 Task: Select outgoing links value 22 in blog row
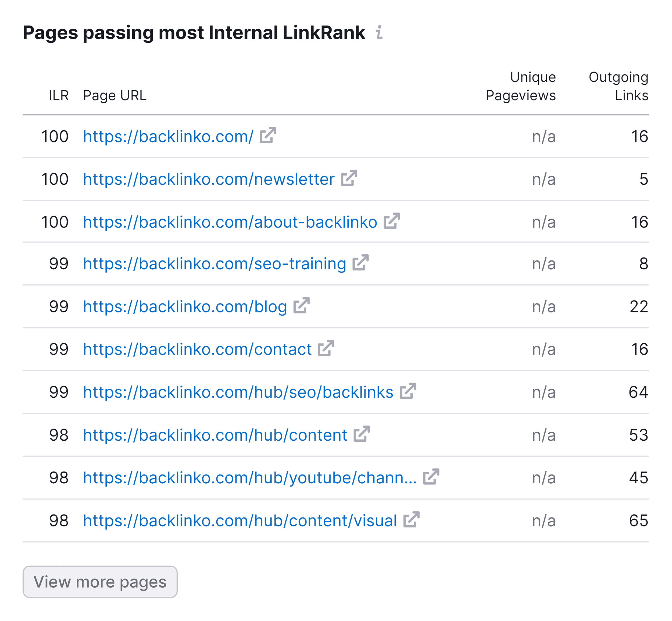click(639, 306)
